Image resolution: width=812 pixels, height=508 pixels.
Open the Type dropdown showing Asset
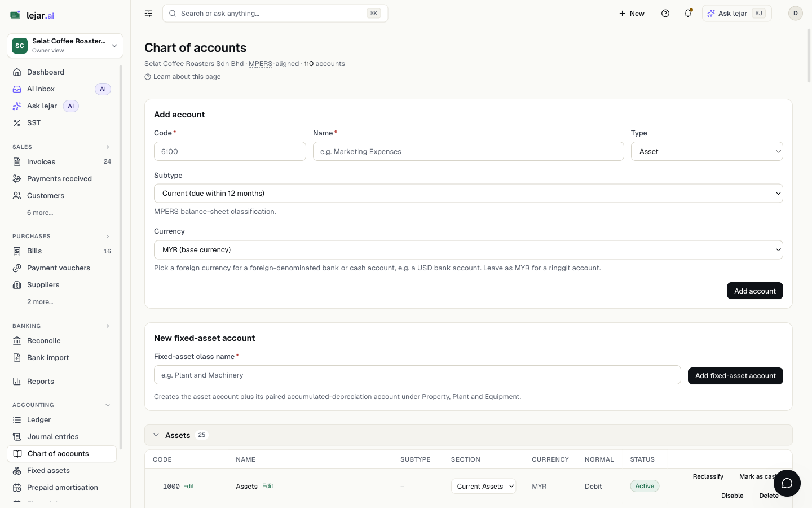[707, 151]
